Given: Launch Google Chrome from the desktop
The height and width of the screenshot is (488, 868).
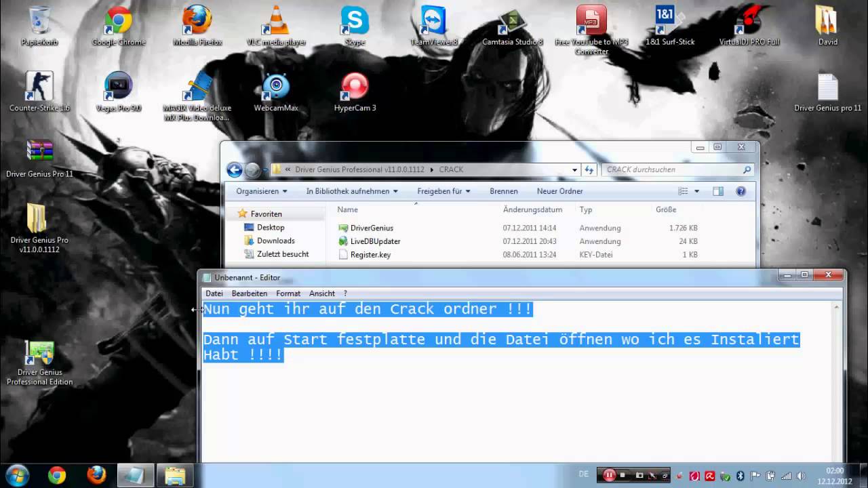Looking at the screenshot, I should [x=119, y=26].
